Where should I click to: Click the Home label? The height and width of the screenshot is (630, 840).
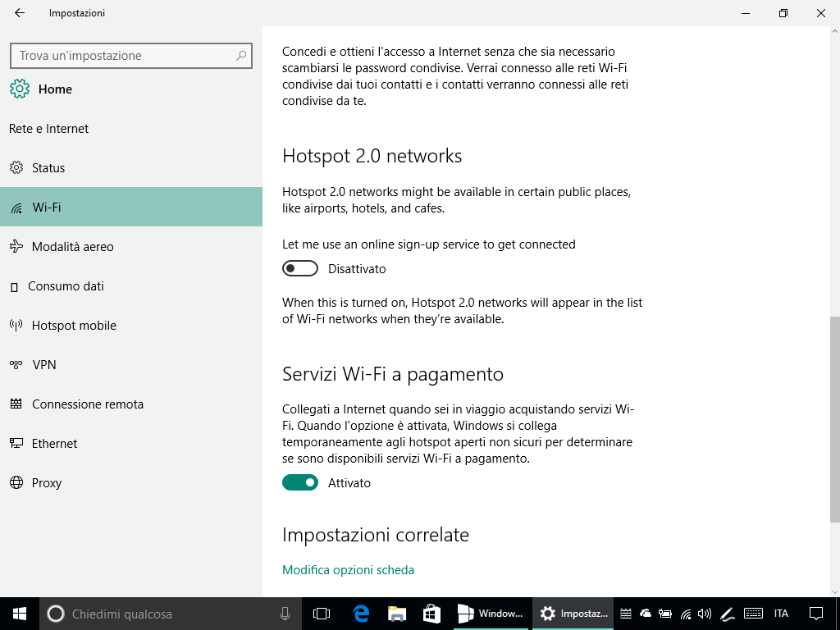point(55,89)
